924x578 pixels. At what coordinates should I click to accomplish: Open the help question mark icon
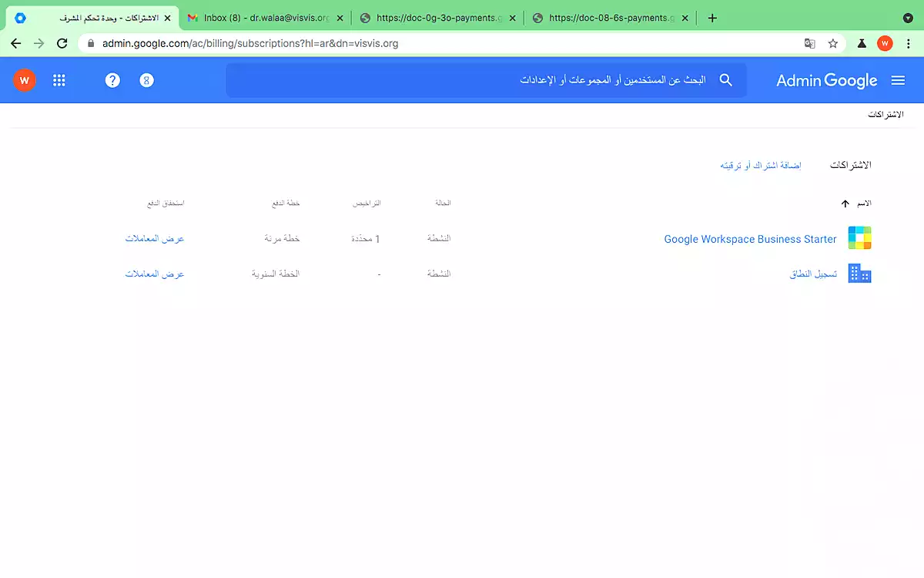[x=112, y=80]
